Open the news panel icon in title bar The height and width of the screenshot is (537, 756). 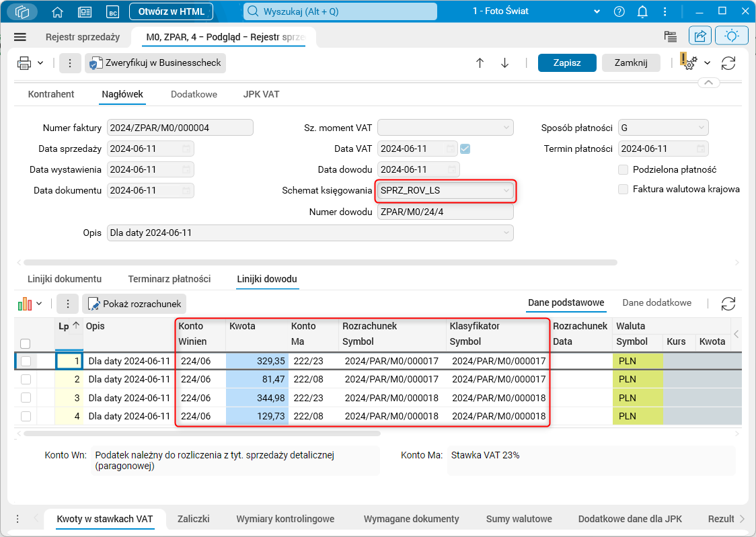[x=85, y=11]
